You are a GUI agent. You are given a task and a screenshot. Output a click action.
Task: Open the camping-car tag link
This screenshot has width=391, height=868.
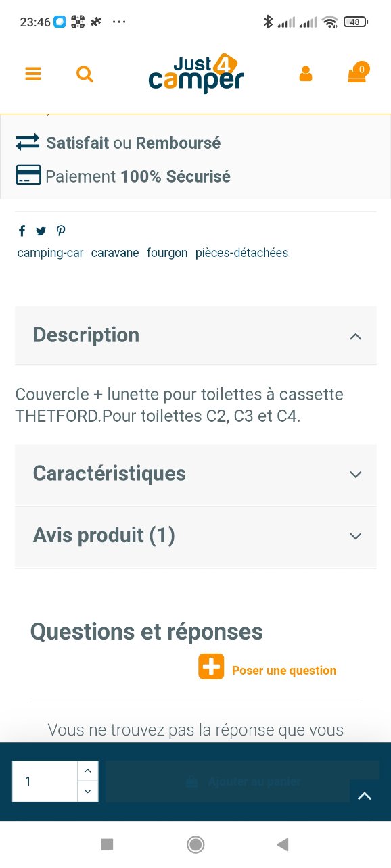point(50,253)
